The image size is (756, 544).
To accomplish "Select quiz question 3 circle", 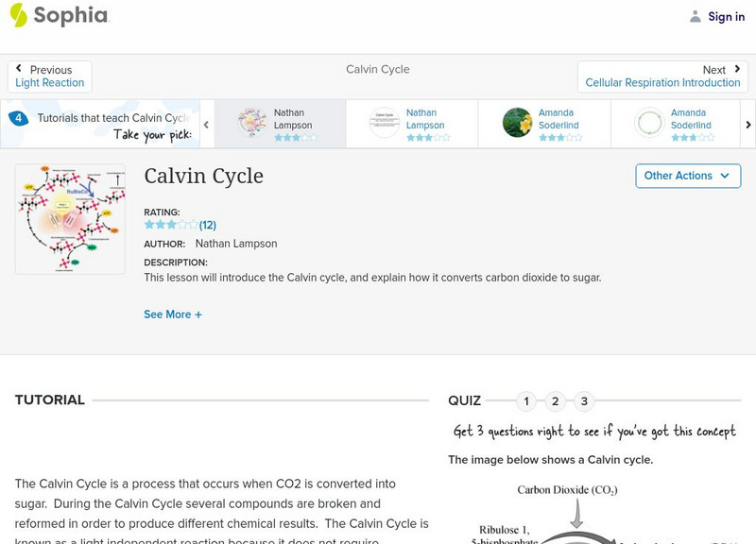I will (584, 401).
